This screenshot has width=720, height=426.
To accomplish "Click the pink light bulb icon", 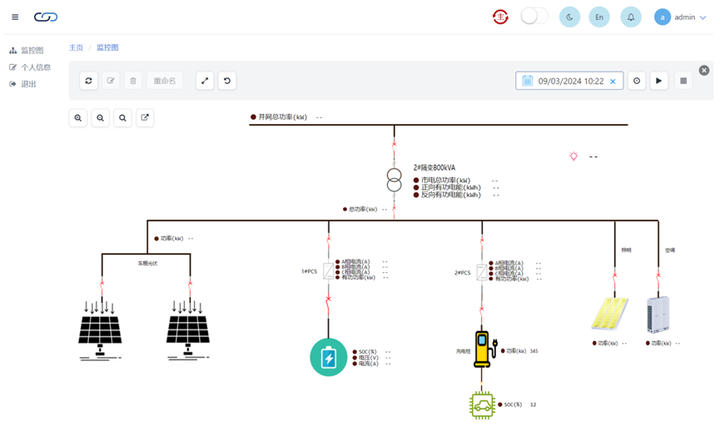I will [574, 156].
